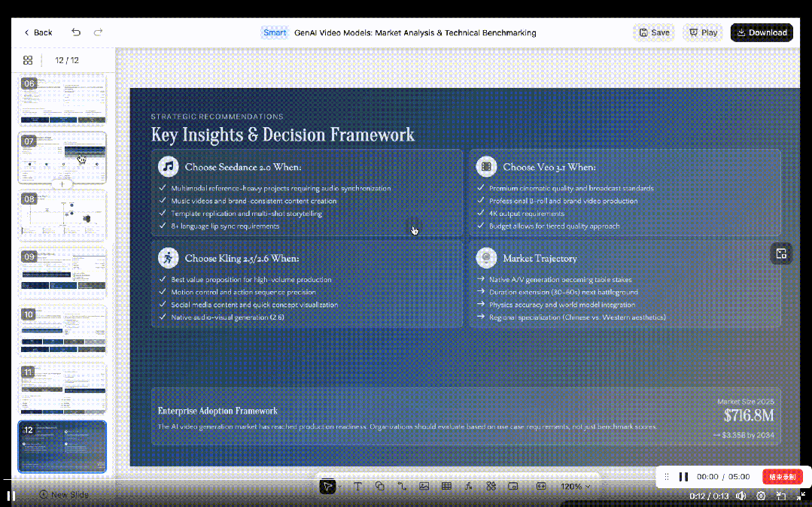Open the components/elements icon in toolbar
Screen dimensions: 812x507
(x=491, y=486)
